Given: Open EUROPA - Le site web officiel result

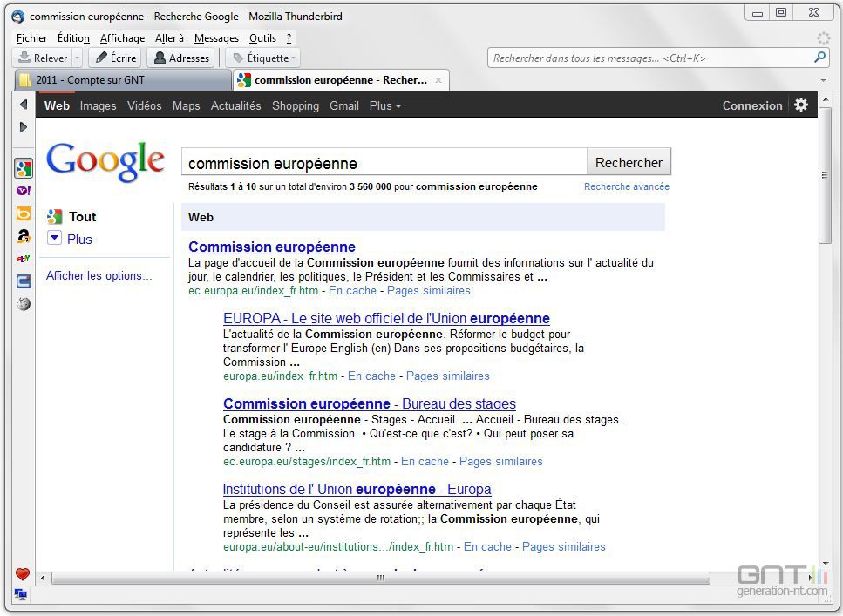Looking at the screenshot, I should pos(386,318).
